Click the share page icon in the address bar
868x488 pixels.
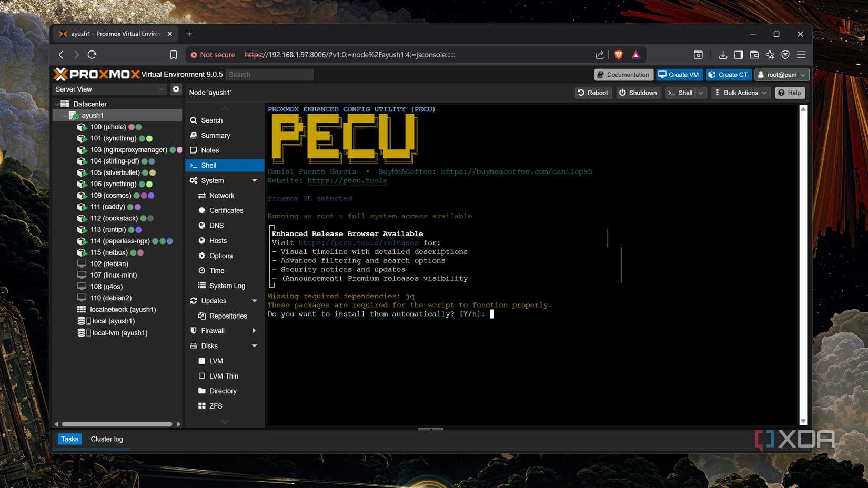click(600, 55)
